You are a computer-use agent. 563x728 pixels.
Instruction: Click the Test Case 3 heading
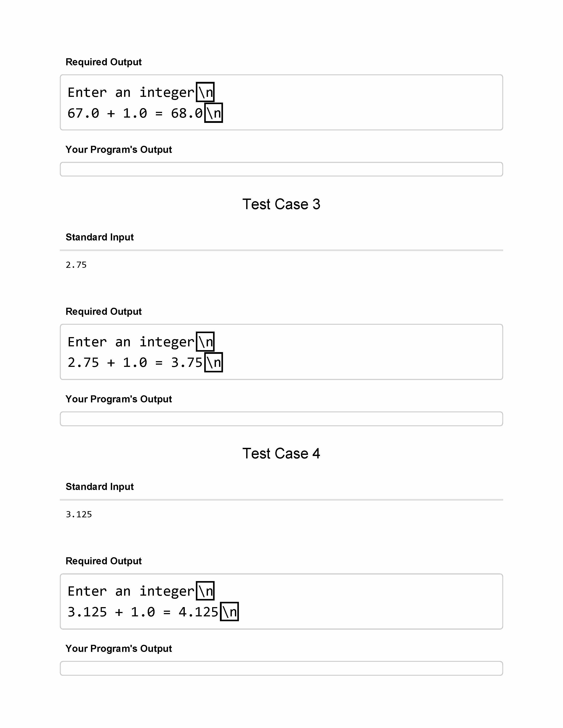pos(281,204)
